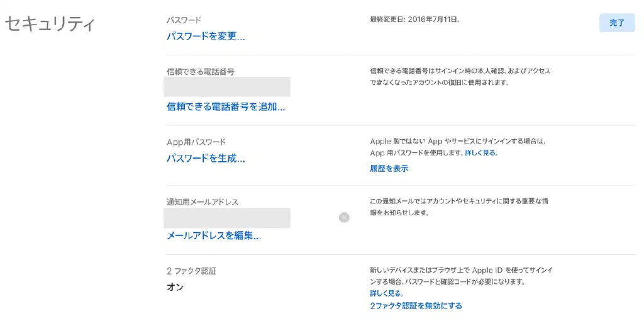Open 詳しく見る link about App用パスワード
Screen dimensions: 644x333
(x=481, y=153)
